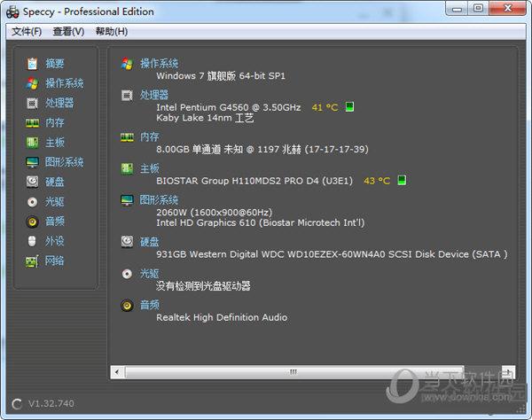Click the horizontal scrollbar thumb
Viewport: 532px width, 420px height.
tap(293, 372)
